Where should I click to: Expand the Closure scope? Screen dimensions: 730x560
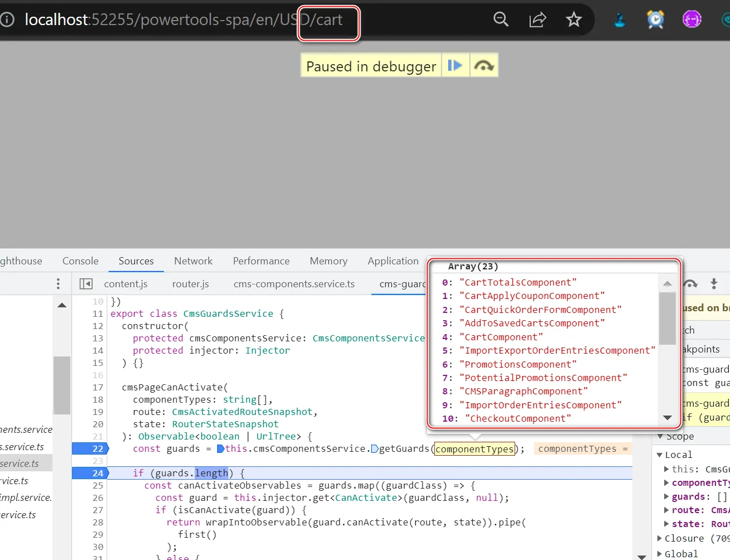coord(660,538)
